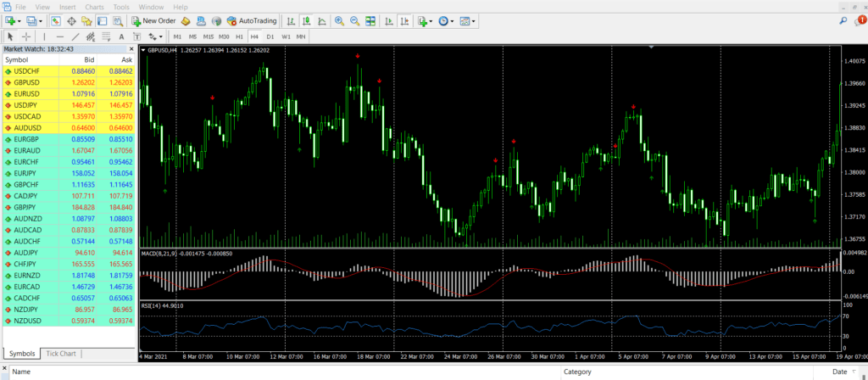This screenshot has width=868, height=380.
Task: Tile chart windows icon
Action: point(370,21)
